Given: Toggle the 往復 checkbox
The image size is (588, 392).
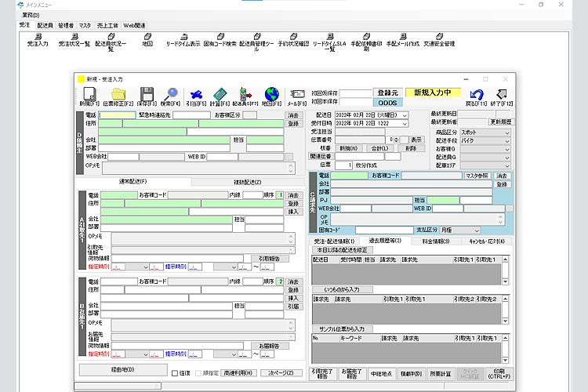Looking at the screenshot, I should click(x=175, y=373).
